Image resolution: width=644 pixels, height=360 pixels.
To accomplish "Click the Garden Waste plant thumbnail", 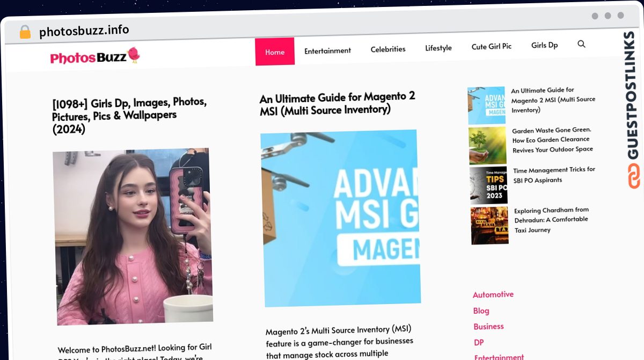I will click(x=487, y=146).
